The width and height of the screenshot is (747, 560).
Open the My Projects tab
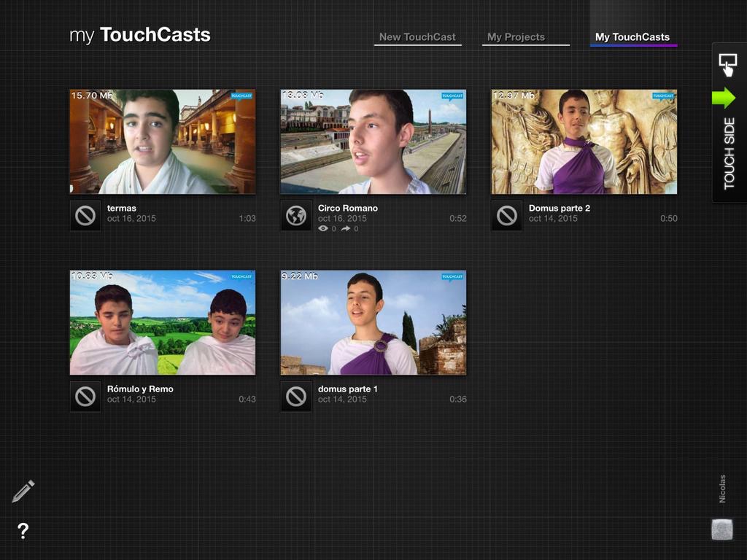click(516, 37)
